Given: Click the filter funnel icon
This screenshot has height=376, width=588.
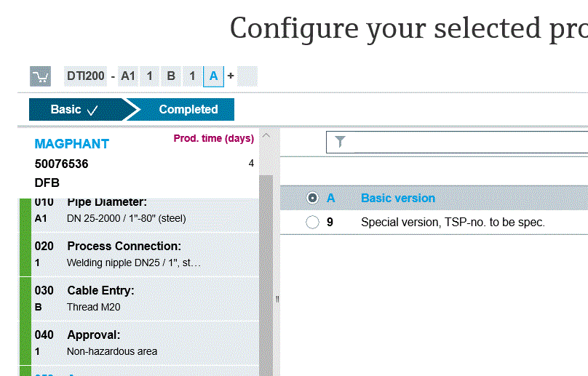Looking at the screenshot, I should [340, 142].
